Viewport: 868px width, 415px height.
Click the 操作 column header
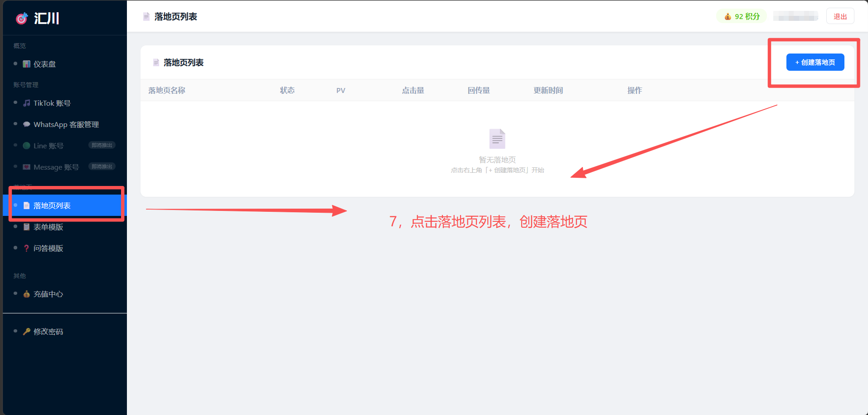point(635,90)
